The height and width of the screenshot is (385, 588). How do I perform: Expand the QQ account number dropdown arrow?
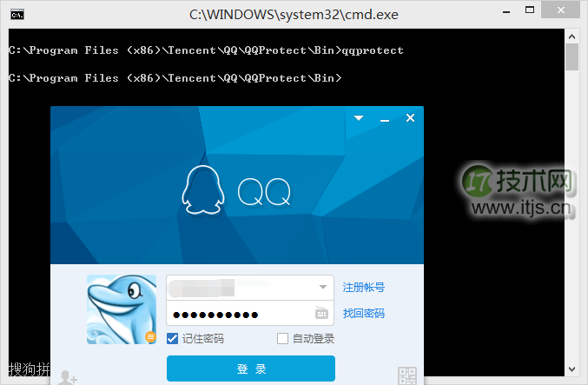click(323, 287)
